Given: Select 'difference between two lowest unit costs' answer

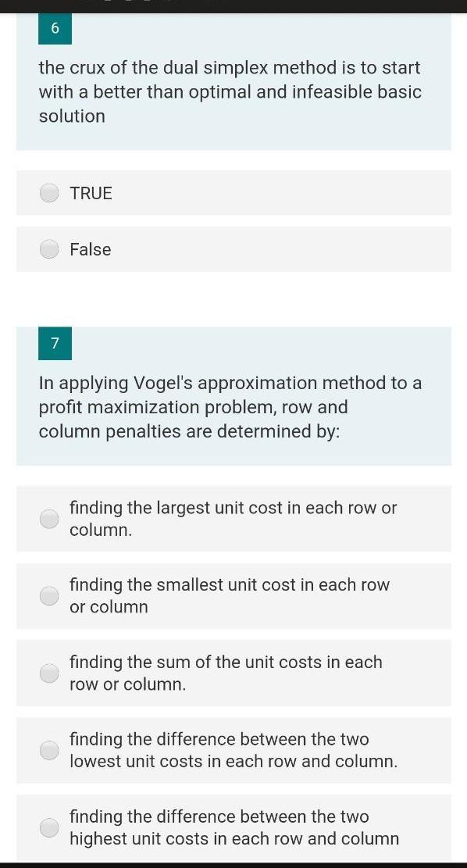Looking at the screenshot, I should tap(49, 750).
